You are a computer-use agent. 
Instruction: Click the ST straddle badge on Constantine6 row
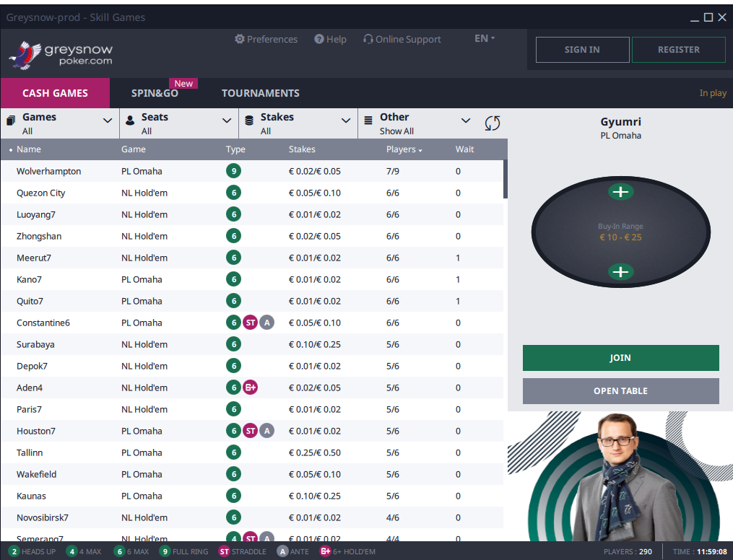[x=251, y=323]
